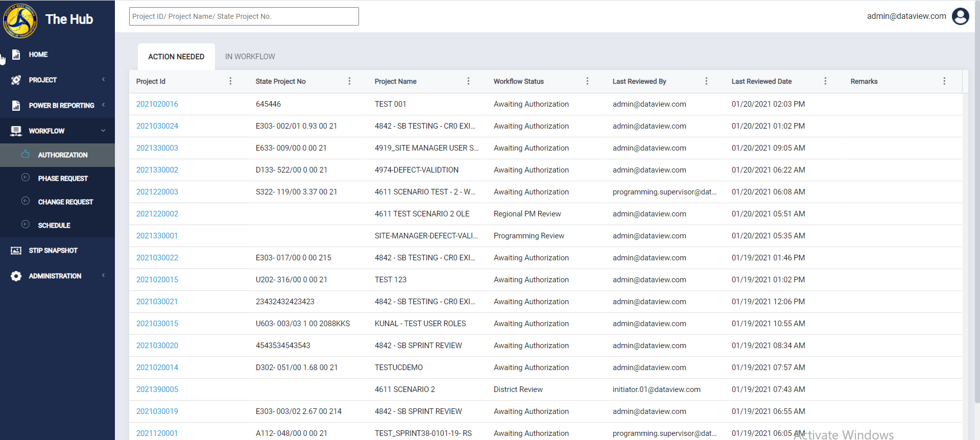
Task: Collapse the Workflow menu chevron
Action: (103, 131)
